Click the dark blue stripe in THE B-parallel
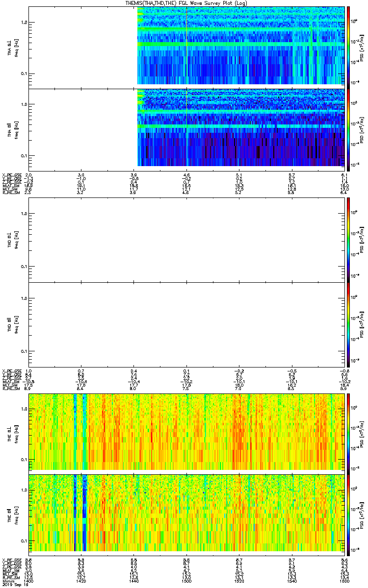 [75, 513]
